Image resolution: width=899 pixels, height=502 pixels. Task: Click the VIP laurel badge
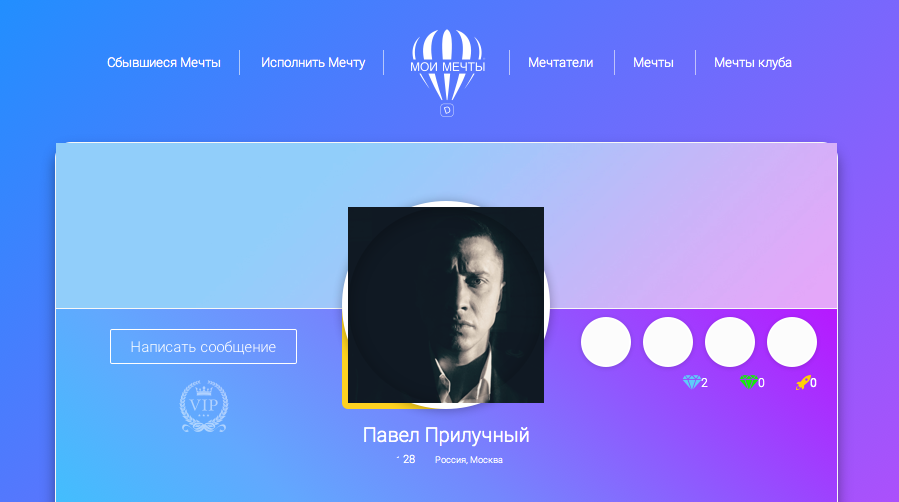click(x=204, y=406)
